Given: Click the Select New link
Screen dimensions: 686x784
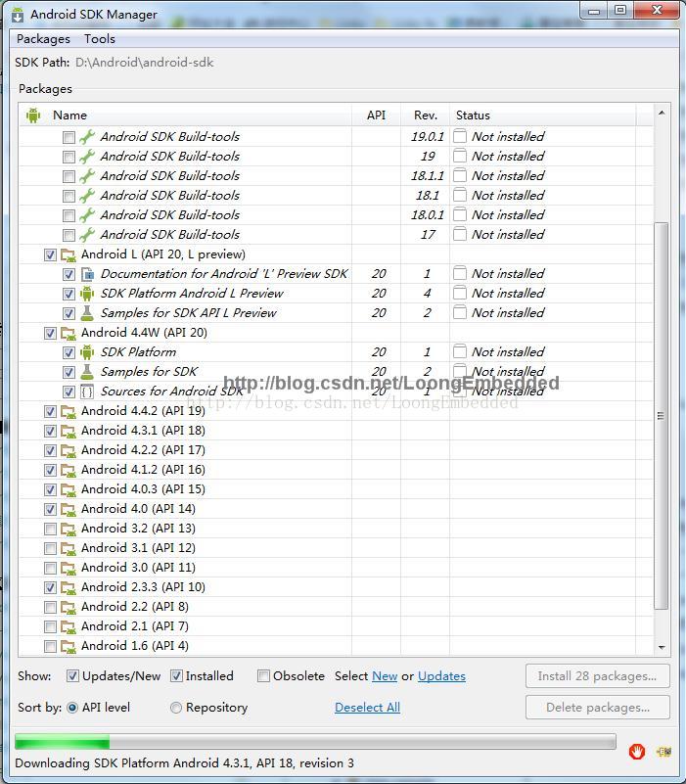Looking at the screenshot, I should click(x=385, y=676).
